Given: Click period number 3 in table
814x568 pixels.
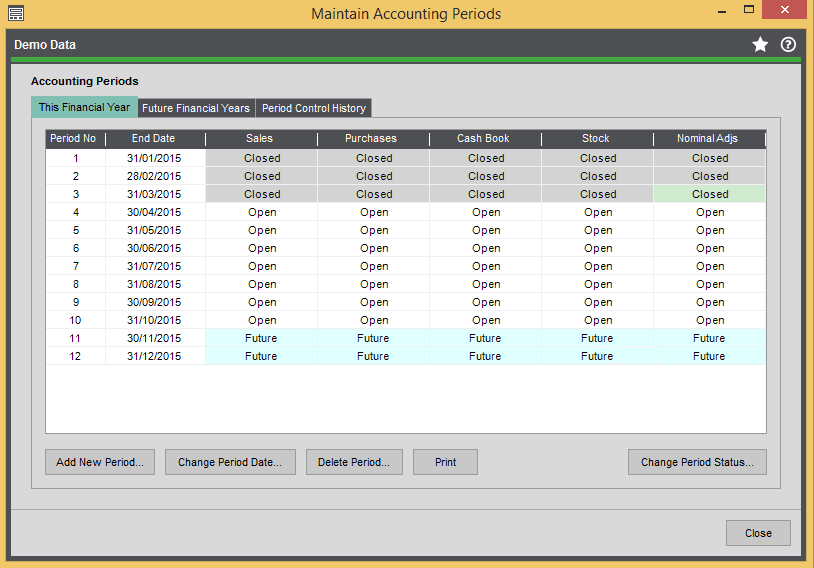Looking at the screenshot, I should click(x=76, y=194).
